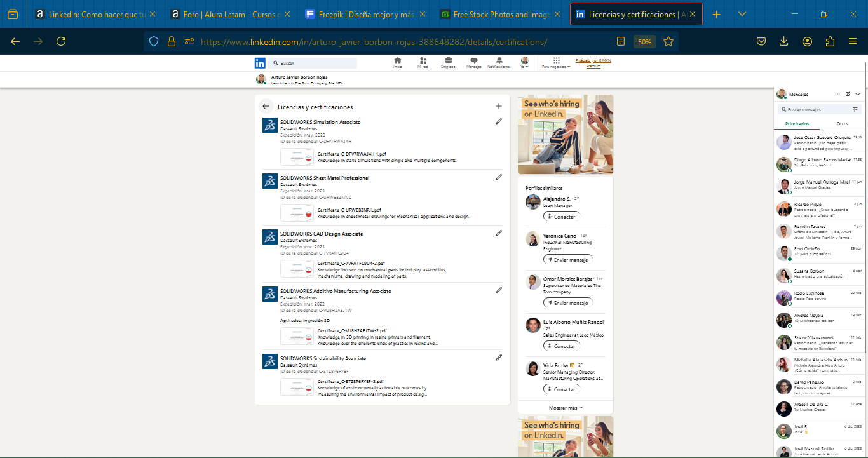Click Dassault logo for Simulation Associate

tap(269, 125)
